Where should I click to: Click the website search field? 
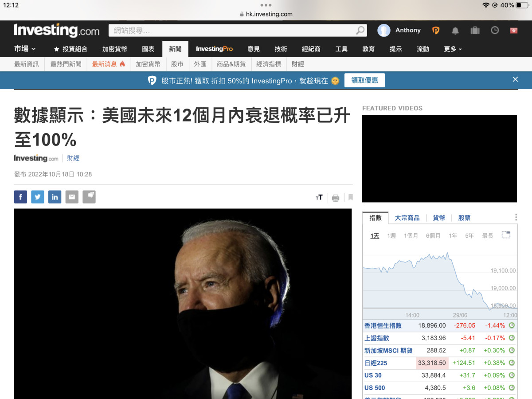[233, 31]
